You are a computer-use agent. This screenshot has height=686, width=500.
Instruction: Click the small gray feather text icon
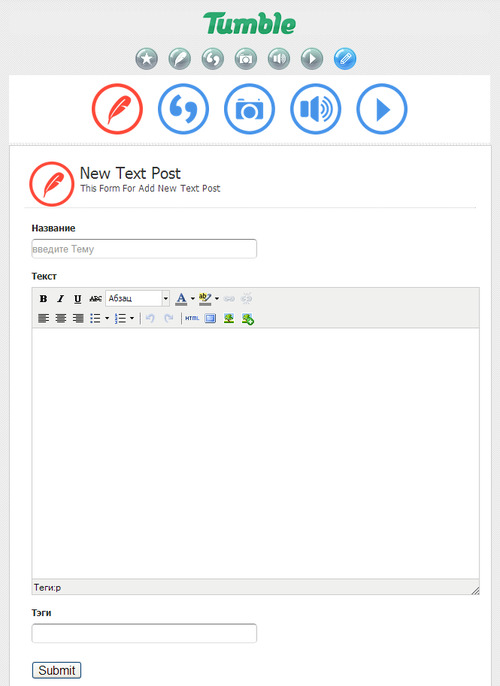tap(180, 59)
